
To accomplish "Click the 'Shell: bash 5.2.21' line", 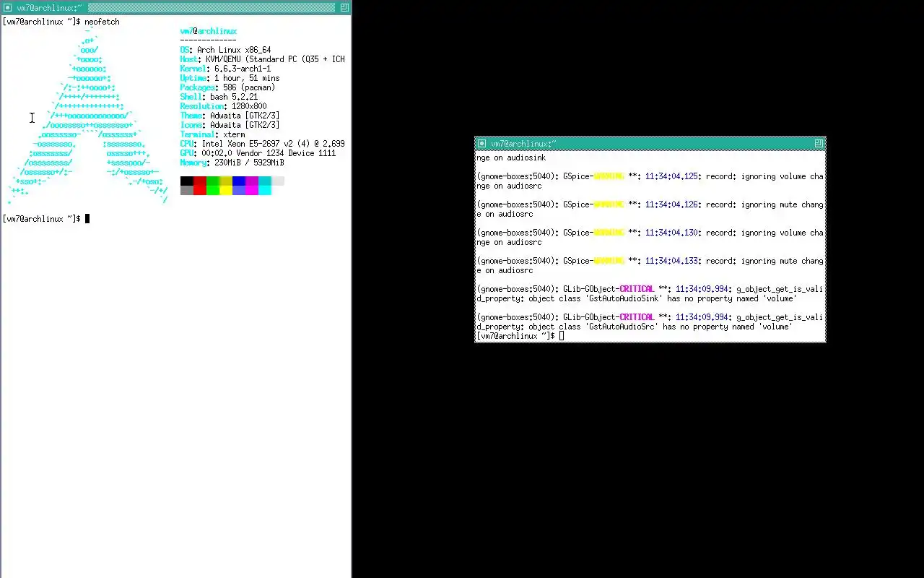I will [219, 97].
